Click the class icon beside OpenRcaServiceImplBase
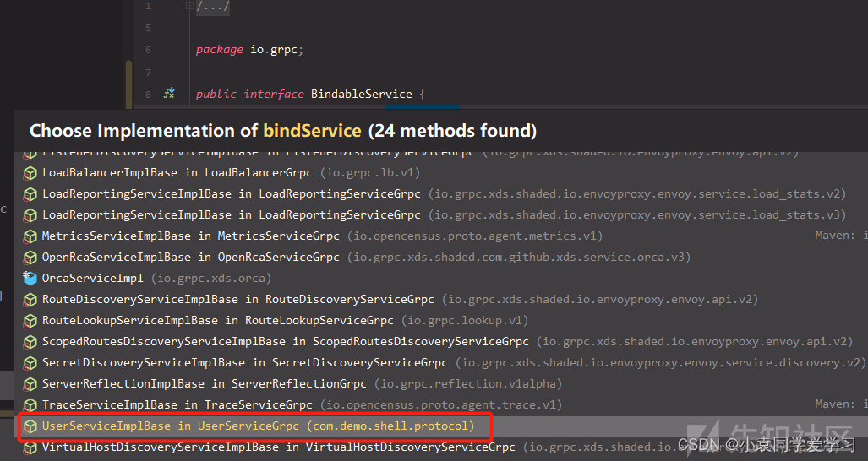Screen dimensions: 868x461 click(x=30, y=258)
